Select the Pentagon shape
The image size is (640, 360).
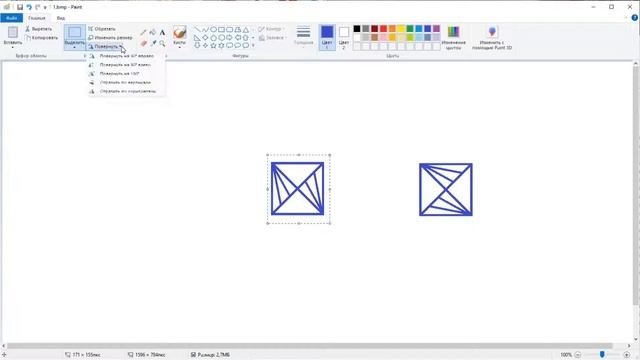[x=213, y=38]
